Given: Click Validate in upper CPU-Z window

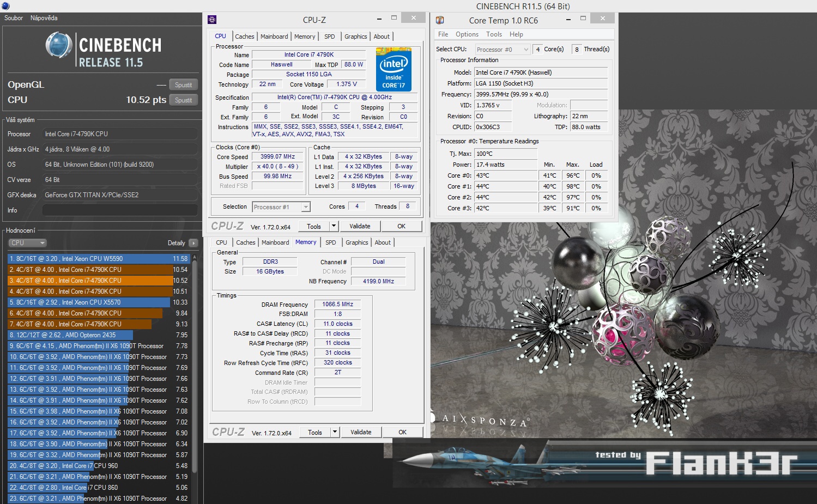Looking at the screenshot, I should pyautogui.click(x=360, y=226).
